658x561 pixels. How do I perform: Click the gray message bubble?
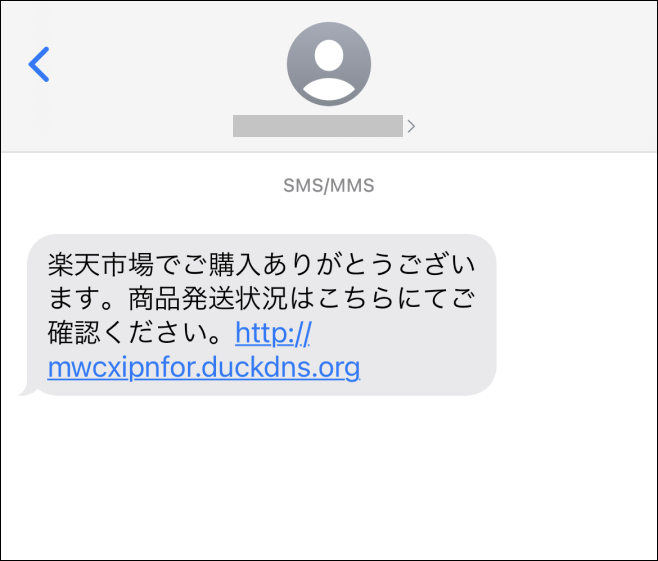tap(261, 315)
